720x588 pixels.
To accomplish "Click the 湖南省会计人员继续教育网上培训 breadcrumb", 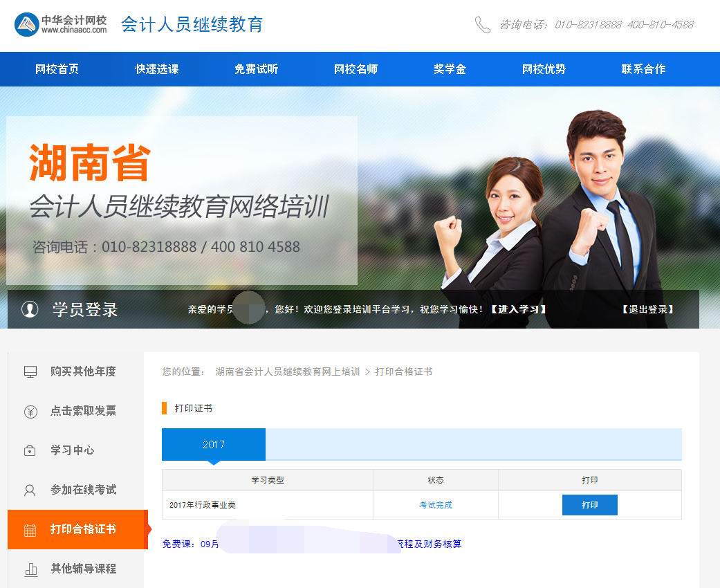I will click(287, 371).
